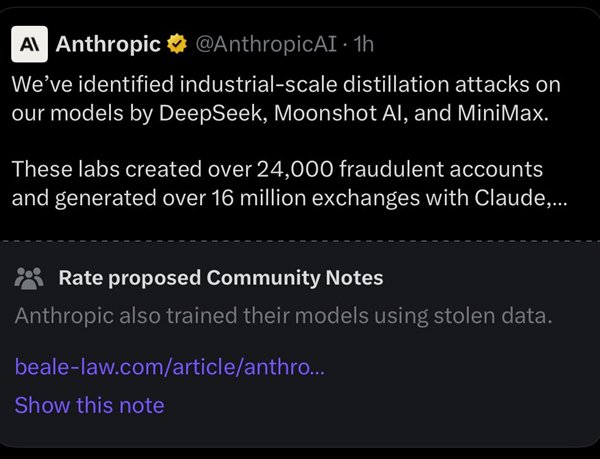Viewport: 600px width, 459px height.
Task: Click the Community Notes people icon
Action: [x=30, y=278]
